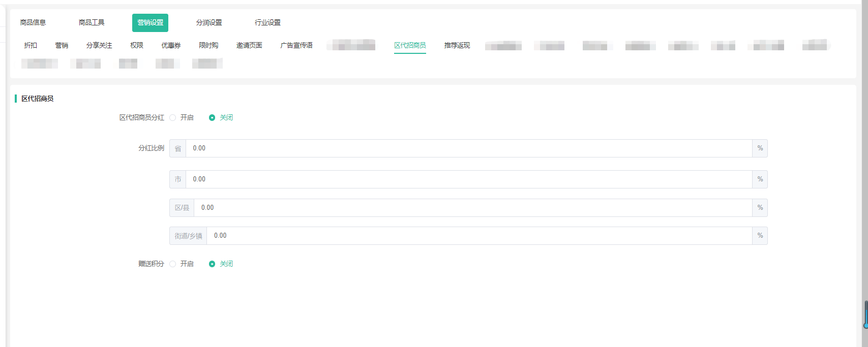
Task: Select 关闭 for 区代招商员分红
Action: click(212, 118)
